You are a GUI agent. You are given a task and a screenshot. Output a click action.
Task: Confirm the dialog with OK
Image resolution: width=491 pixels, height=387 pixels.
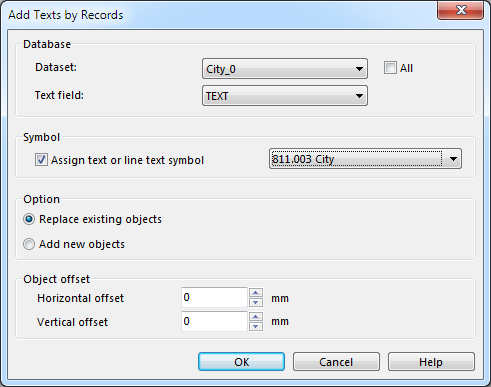click(x=241, y=362)
